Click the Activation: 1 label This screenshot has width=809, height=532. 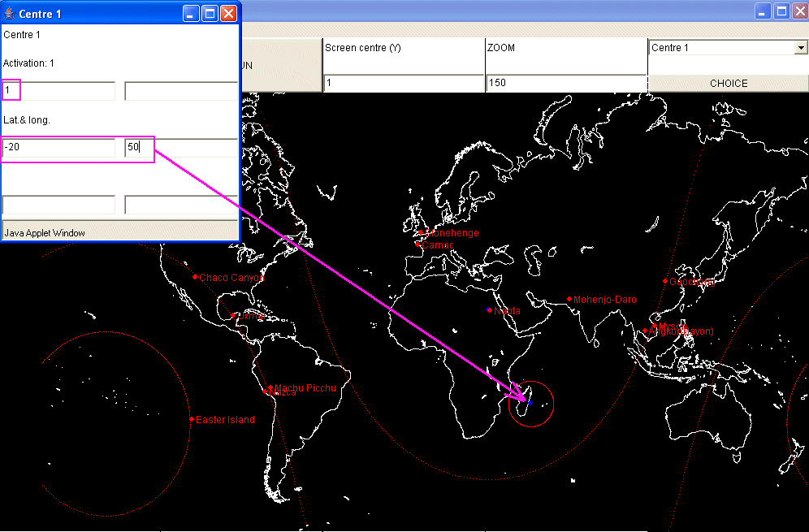click(28, 63)
